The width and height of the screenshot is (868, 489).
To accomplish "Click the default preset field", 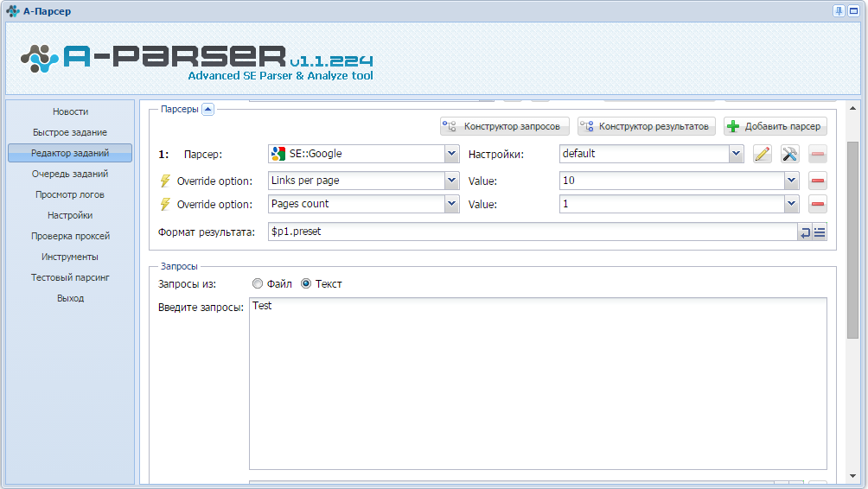I will tap(644, 154).
